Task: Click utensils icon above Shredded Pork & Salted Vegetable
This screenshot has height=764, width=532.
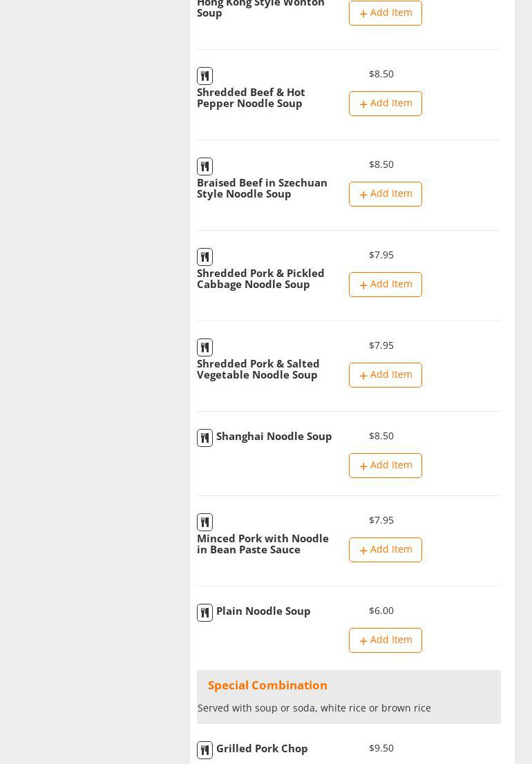Action: click(x=205, y=347)
